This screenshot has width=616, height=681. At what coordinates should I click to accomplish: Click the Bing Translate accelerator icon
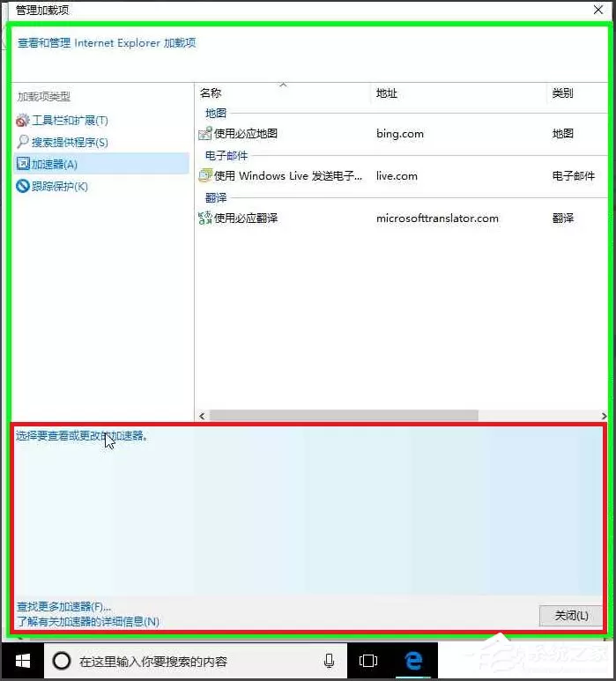pos(205,218)
